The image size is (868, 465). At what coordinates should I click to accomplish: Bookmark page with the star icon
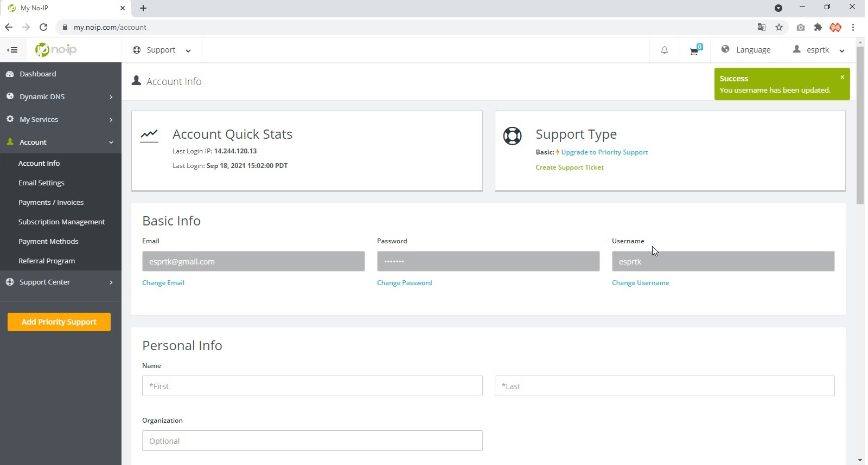[x=779, y=27]
